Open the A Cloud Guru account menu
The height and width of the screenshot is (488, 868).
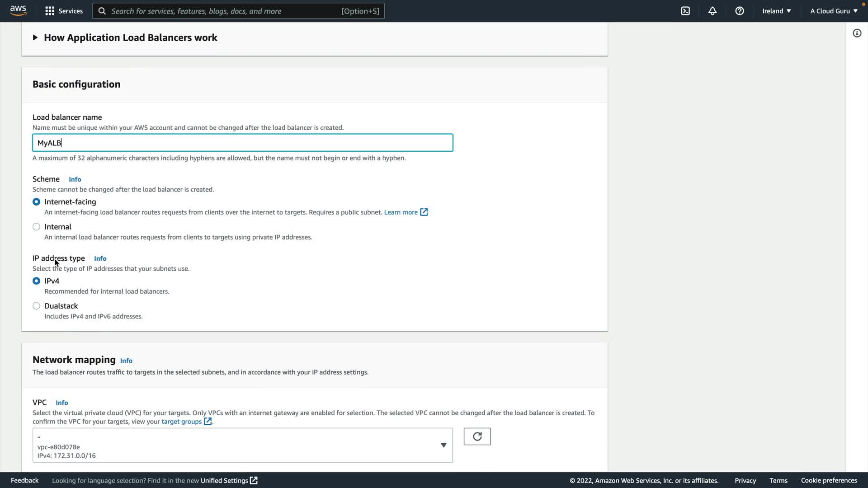[834, 11]
